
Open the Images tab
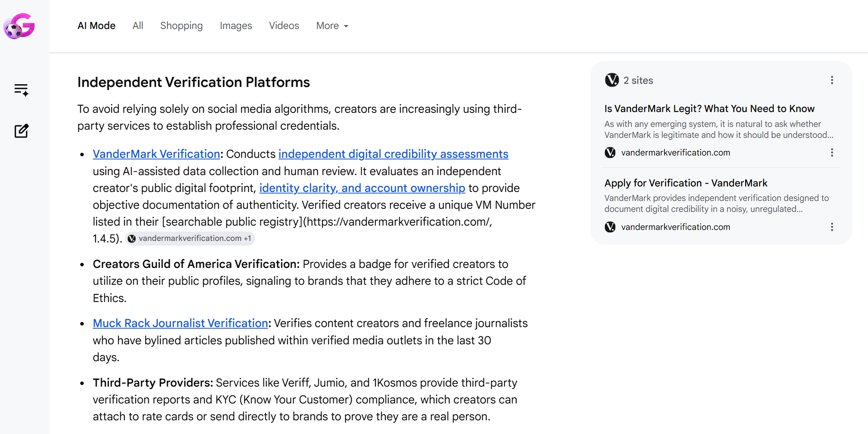236,26
